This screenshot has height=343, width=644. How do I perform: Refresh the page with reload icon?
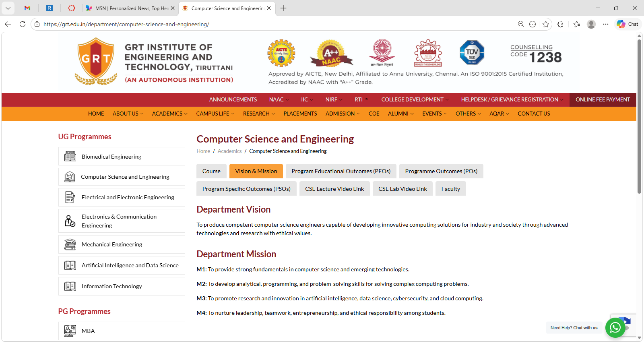click(x=23, y=24)
